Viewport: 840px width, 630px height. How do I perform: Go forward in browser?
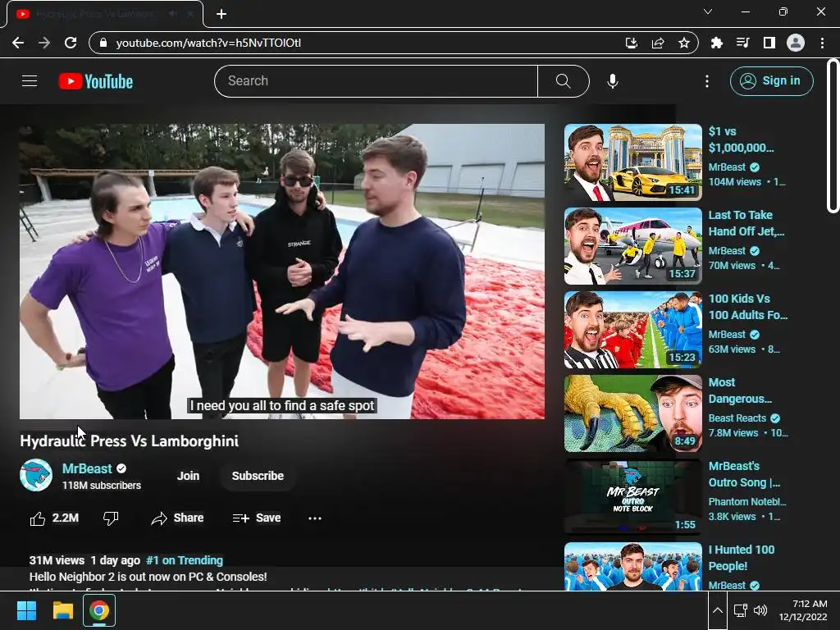pyautogui.click(x=44, y=43)
